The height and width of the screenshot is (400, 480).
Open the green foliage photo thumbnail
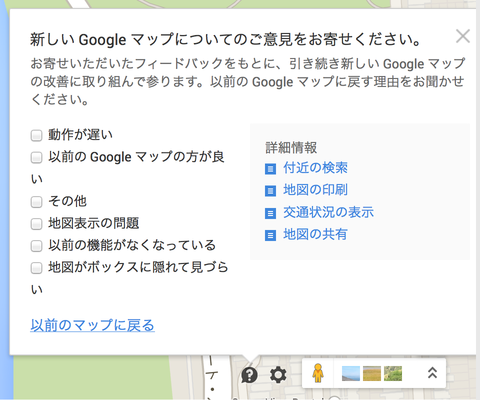click(393, 373)
